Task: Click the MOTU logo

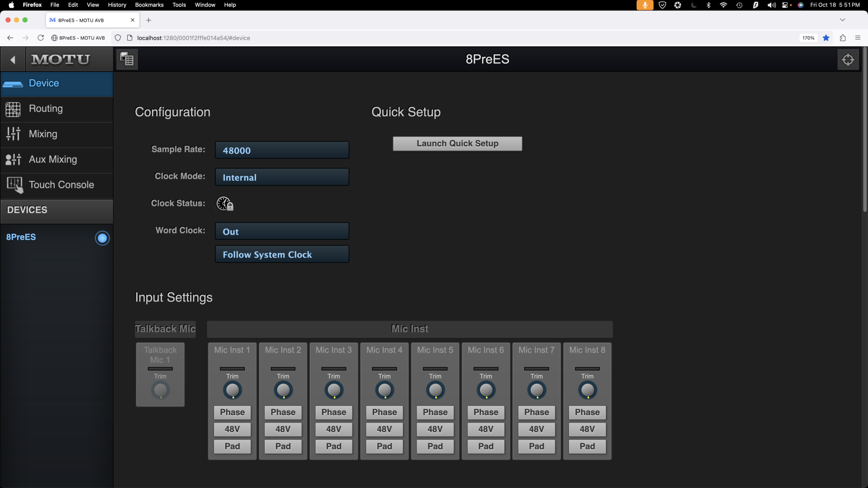Action: (x=61, y=59)
